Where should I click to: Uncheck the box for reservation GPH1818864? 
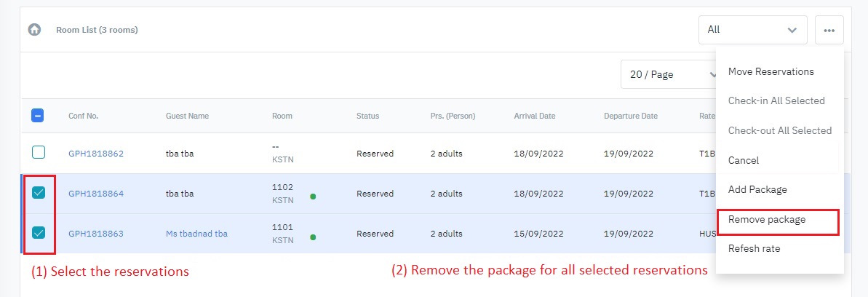(39, 193)
